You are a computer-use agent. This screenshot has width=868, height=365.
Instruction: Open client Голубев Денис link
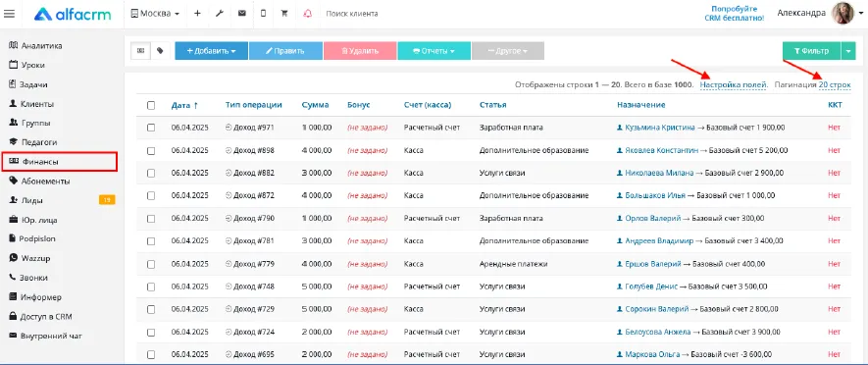(651, 287)
